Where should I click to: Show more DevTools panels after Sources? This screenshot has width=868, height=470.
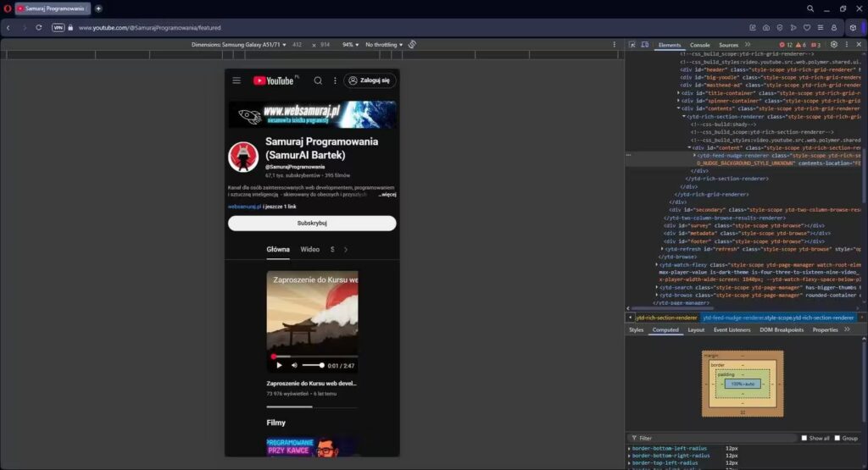coord(748,45)
